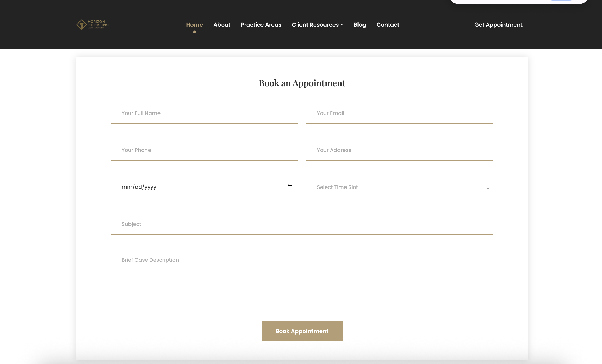Open the About page
Image resolution: width=602 pixels, height=364 pixels.
222,25
